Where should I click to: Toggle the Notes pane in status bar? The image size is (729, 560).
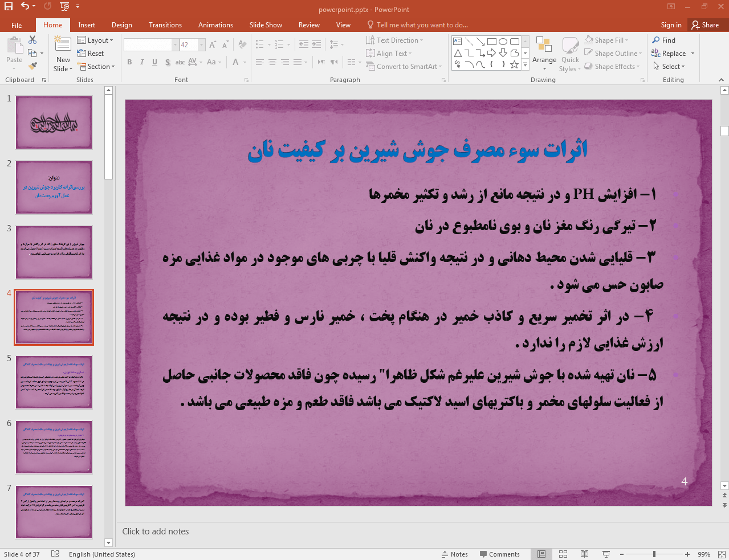coord(454,554)
